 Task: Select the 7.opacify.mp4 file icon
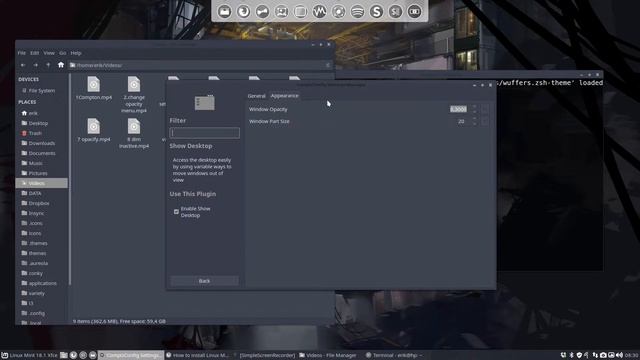tap(93, 126)
